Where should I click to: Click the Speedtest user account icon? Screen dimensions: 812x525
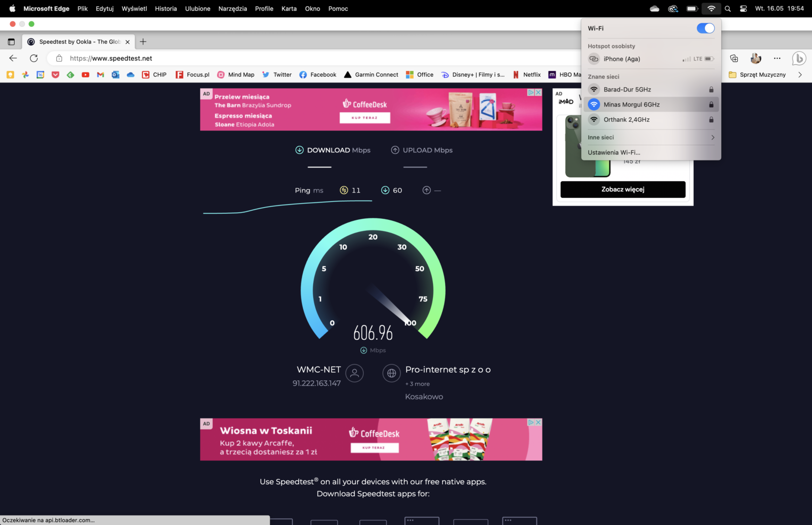click(354, 373)
